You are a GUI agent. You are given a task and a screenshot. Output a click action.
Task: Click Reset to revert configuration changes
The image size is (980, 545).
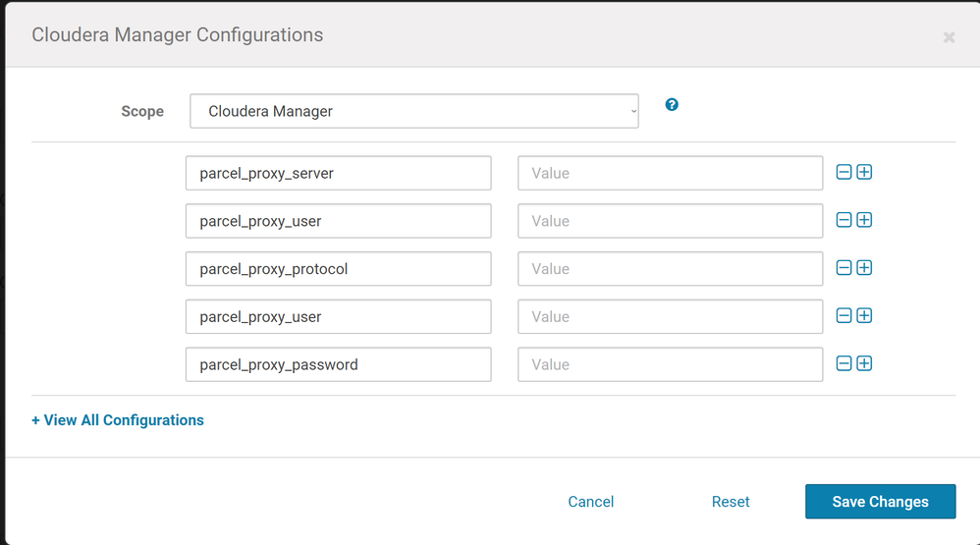pos(731,502)
